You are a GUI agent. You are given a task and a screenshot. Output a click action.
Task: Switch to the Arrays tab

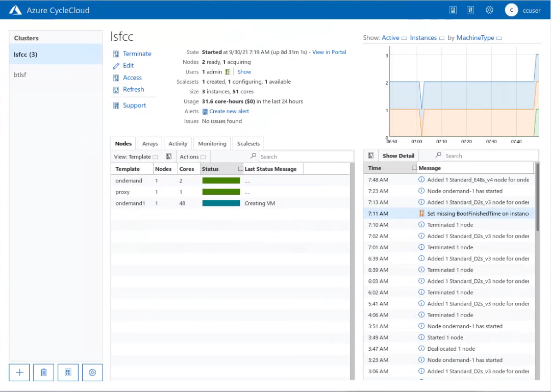pos(150,143)
